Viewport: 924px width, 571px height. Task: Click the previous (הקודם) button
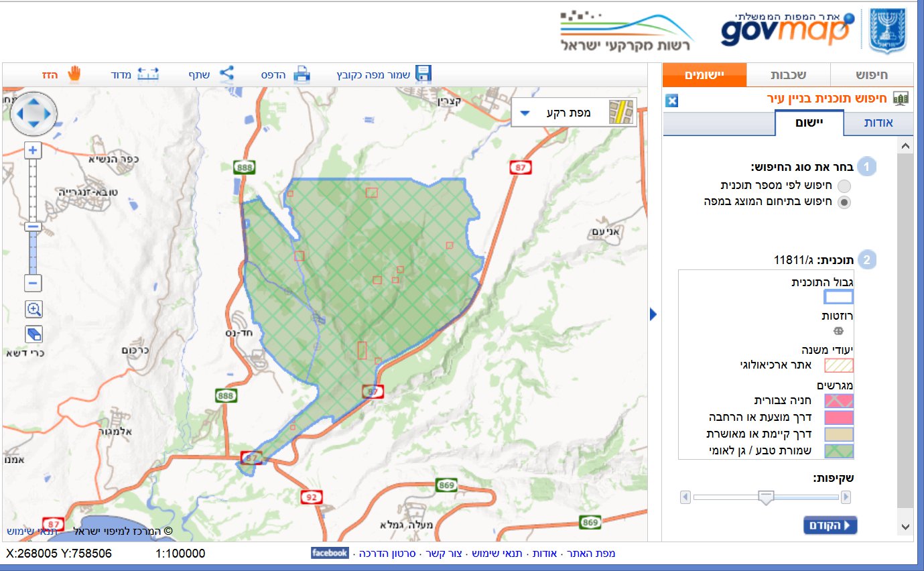(x=830, y=525)
